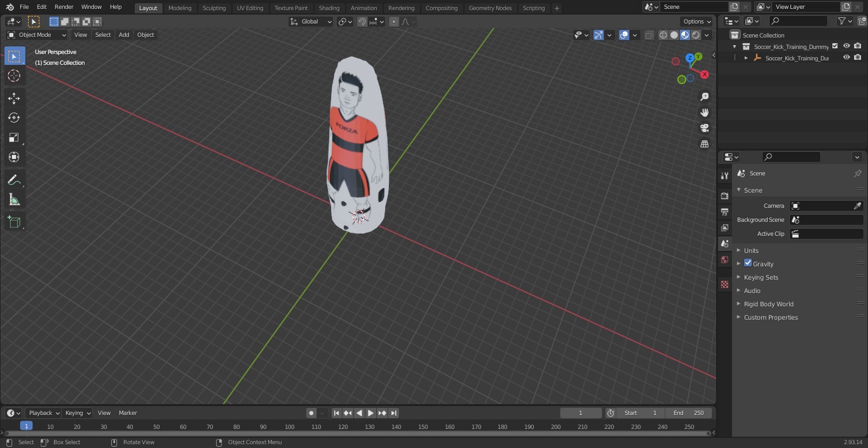Click the End frame field

tap(688, 413)
